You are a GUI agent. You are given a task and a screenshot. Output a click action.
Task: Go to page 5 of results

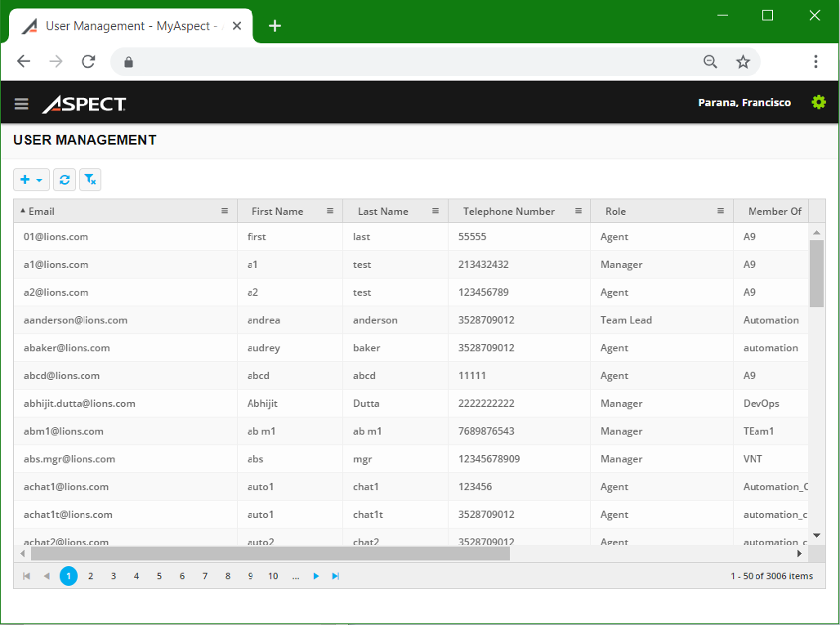159,576
